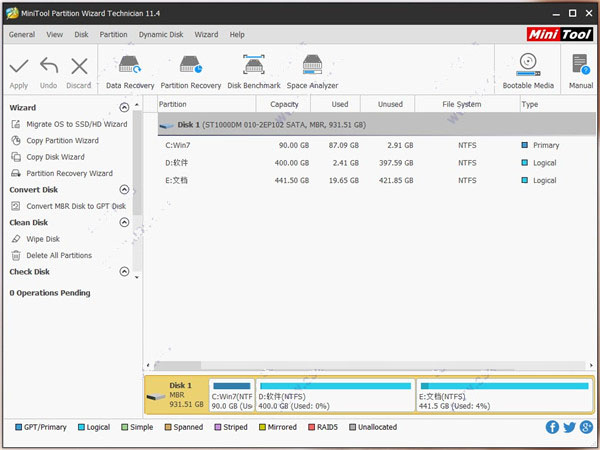Start the Copy Disk Wizard link
The width and height of the screenshot is (600, 450).
tap(55, 157)
